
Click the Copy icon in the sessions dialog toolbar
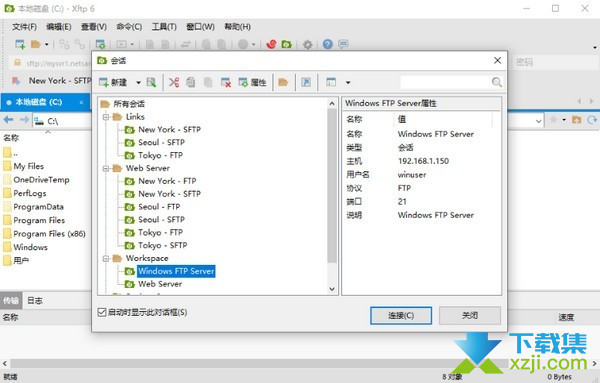tap(191, 82)
